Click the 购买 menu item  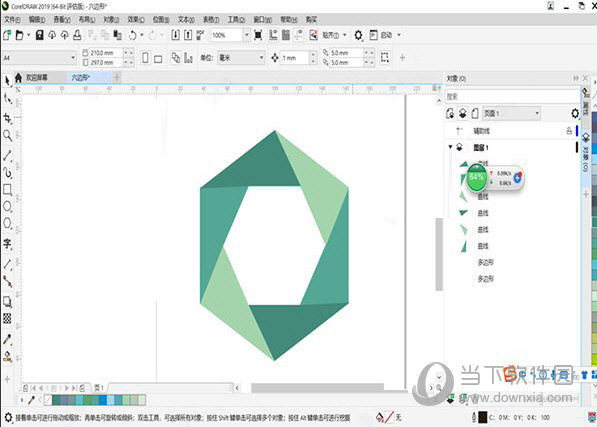pyautogui.click(x=311, y=19)
